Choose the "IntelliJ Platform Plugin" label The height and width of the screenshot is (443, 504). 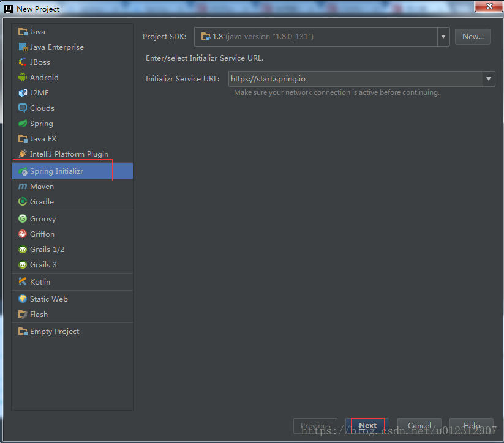pos(69,154)
